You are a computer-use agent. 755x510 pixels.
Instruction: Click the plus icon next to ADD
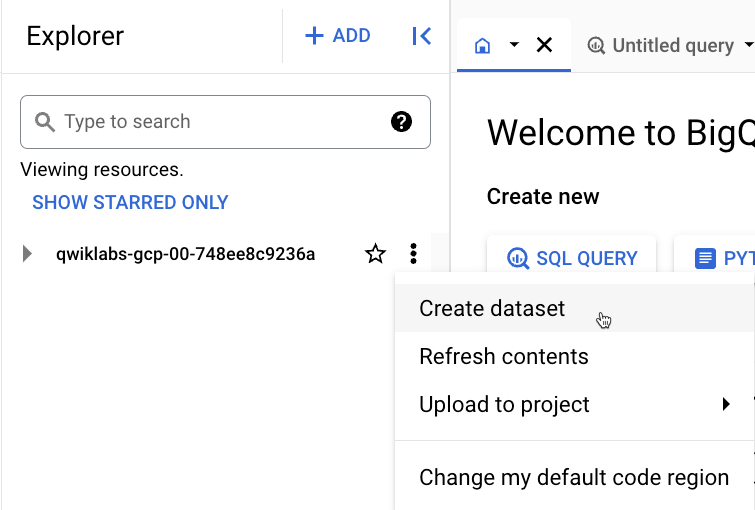click(314, 36)
